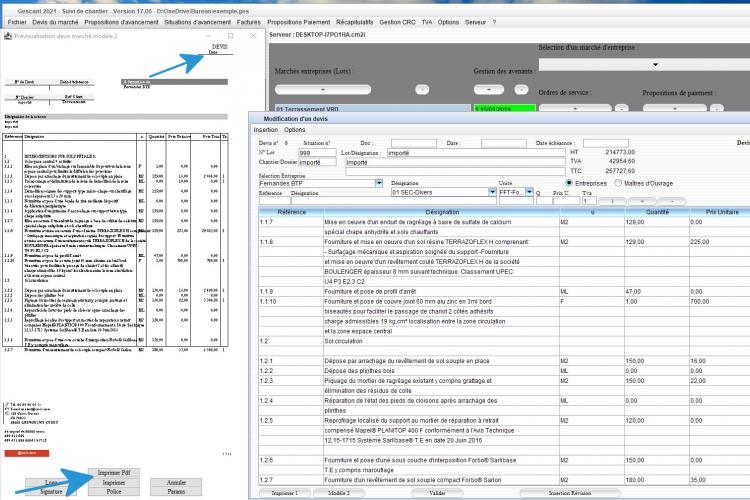This screenshot has width=750, height=500.
Task: Click the Prix U input field
Action: click(x=566, y=201)
